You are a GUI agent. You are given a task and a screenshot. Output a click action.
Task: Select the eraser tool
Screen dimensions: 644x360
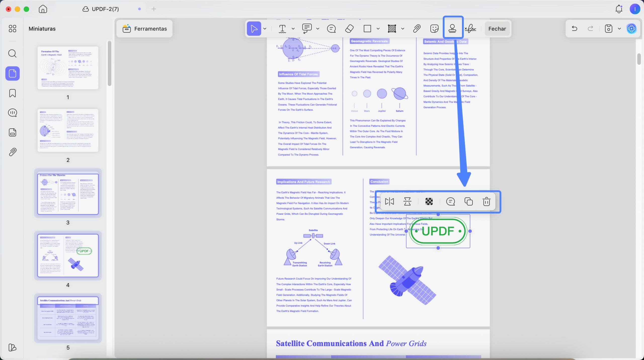[x=349, y=29]
